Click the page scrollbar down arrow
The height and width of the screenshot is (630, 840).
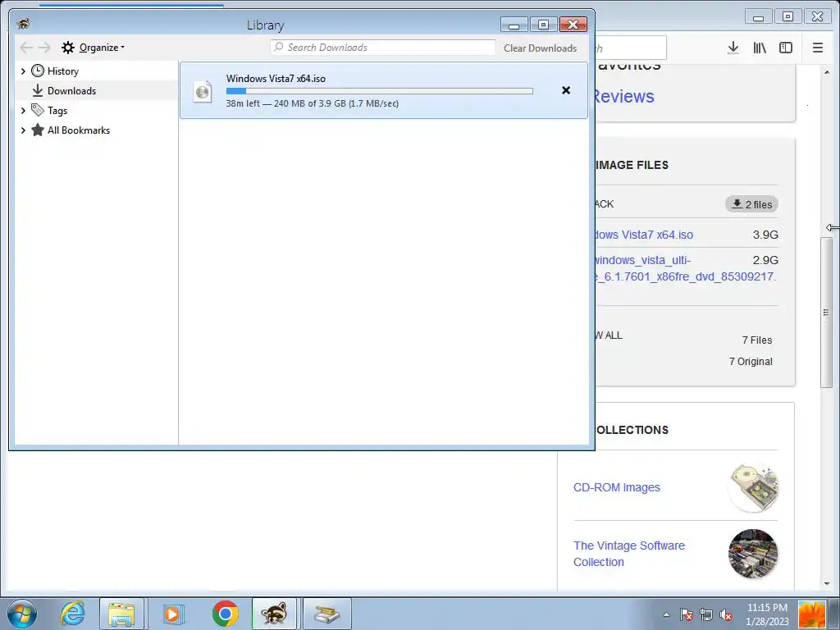click(x=827, y=583)
